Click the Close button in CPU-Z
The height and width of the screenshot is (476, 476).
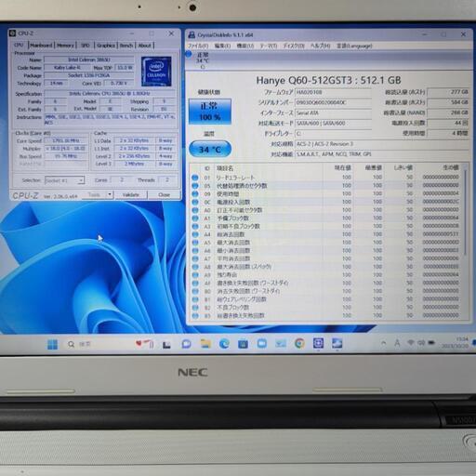coord(164,194)
